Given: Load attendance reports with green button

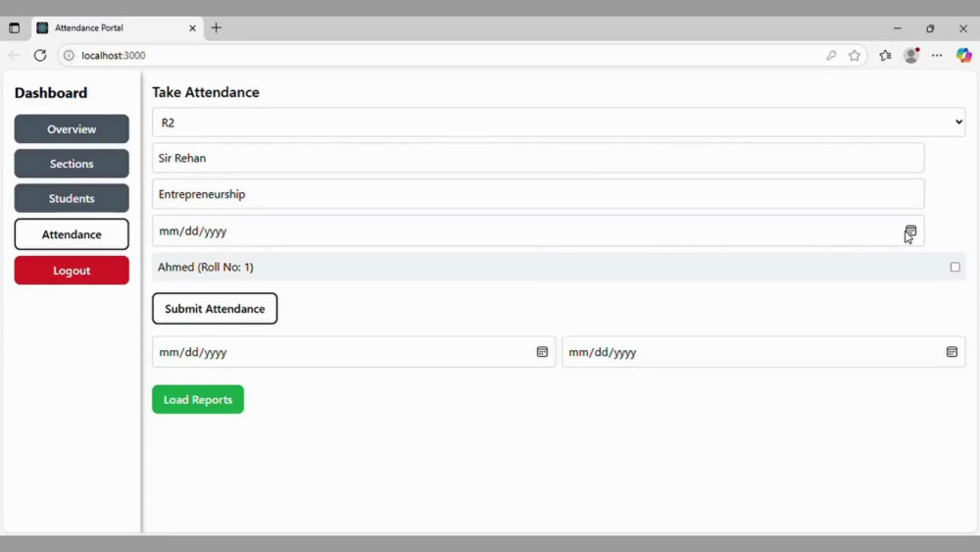Looking at the screenshot, I should pos(198,399).
